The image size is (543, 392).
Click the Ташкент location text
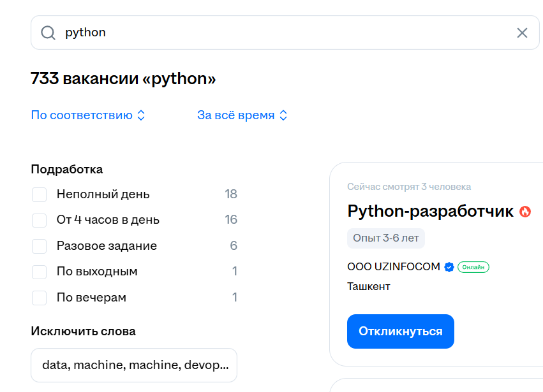[x=368, y=286]
